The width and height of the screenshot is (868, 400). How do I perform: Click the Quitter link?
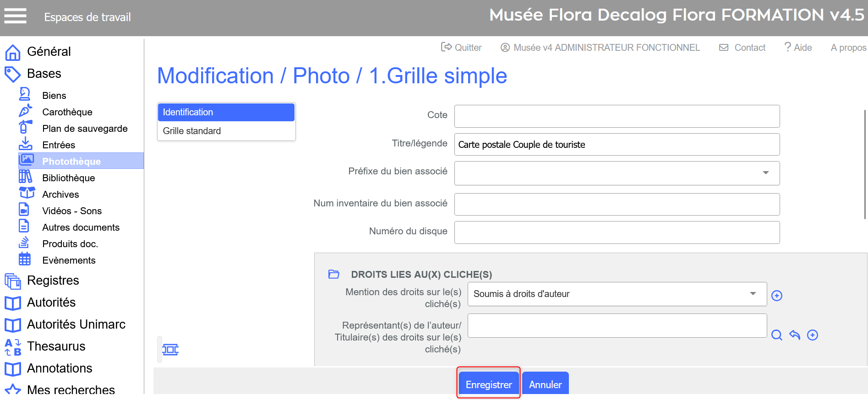tap(461, 48)
